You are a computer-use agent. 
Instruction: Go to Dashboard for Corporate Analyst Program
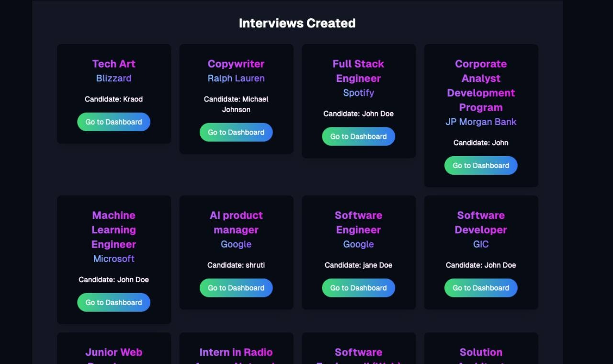(481, 165)
